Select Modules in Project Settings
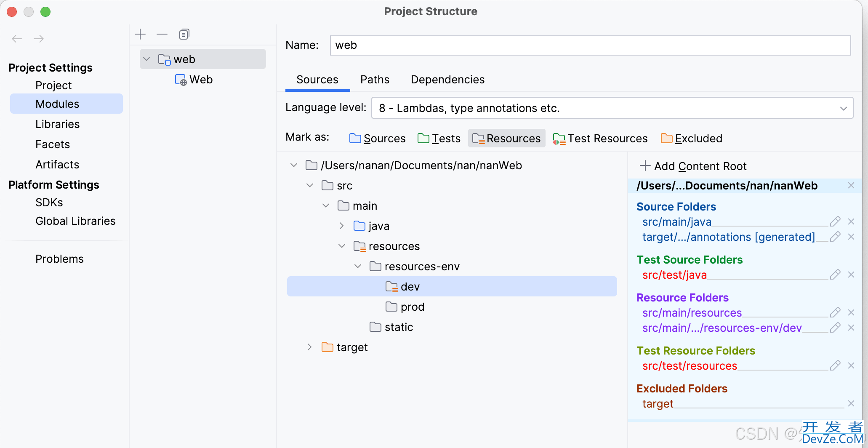This screenshot has width=868, height=448. pos(67,104)
